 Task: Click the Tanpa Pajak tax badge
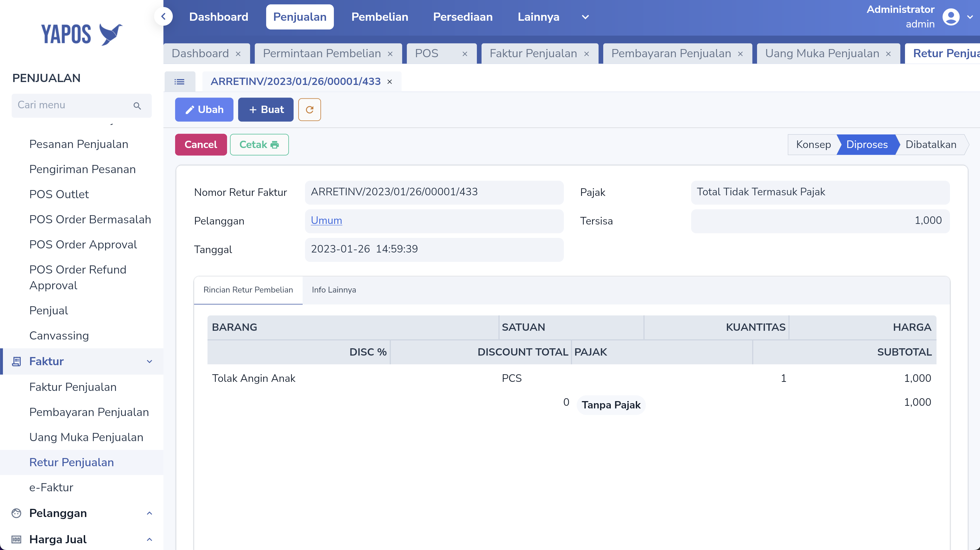point(611,405)
